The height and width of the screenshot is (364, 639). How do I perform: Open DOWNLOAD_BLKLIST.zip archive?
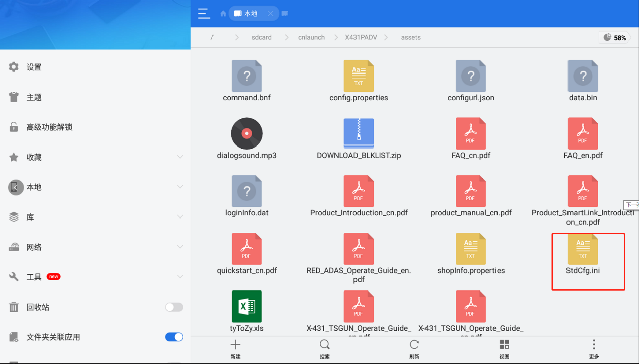point(359,138)
